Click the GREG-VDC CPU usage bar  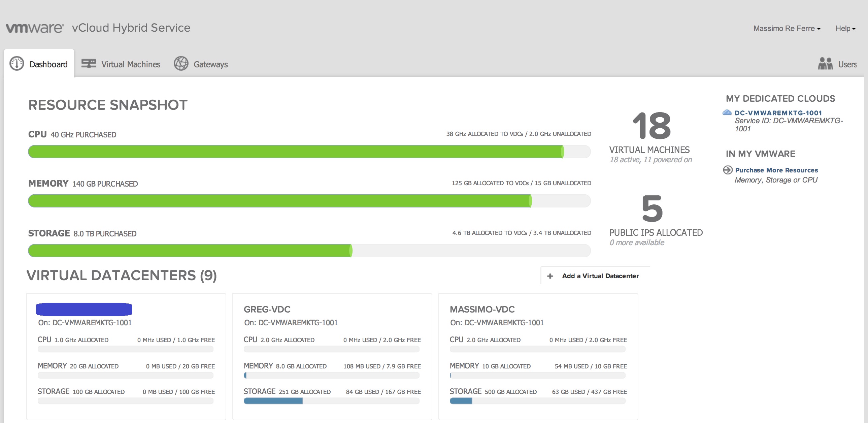pyautogui.click(x=332, y=349)
